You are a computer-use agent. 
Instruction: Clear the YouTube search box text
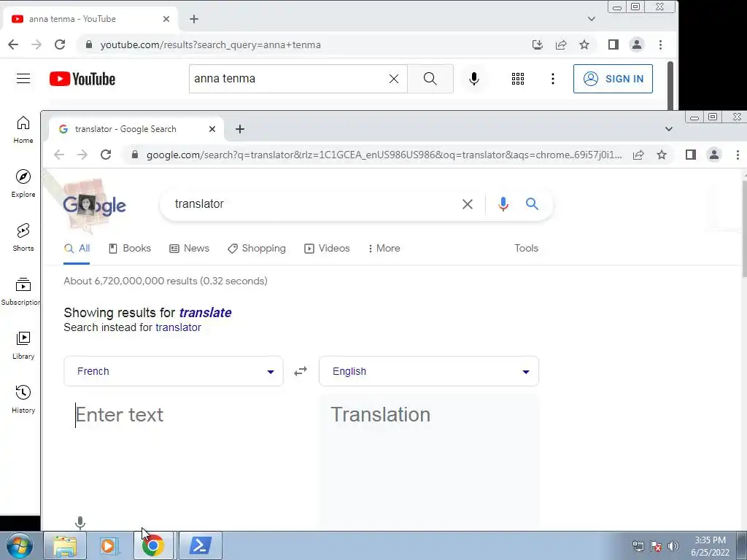coord(393,79)
